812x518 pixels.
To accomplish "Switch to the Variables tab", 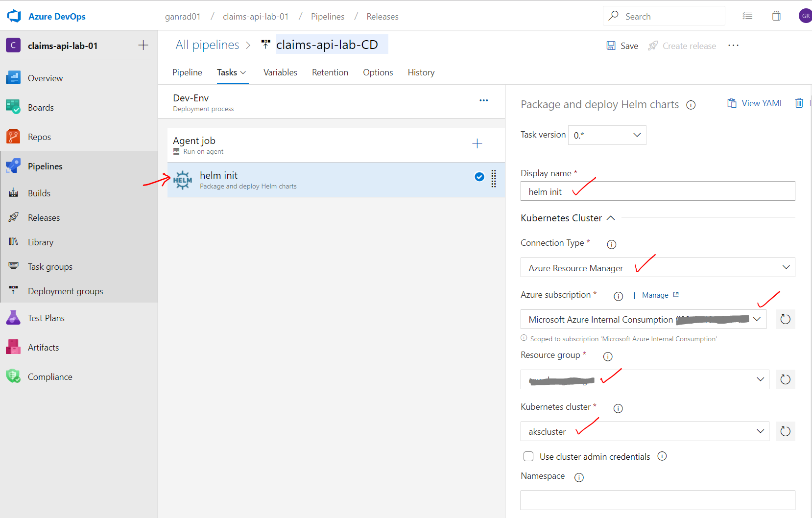I will click(x=280, y=72).
